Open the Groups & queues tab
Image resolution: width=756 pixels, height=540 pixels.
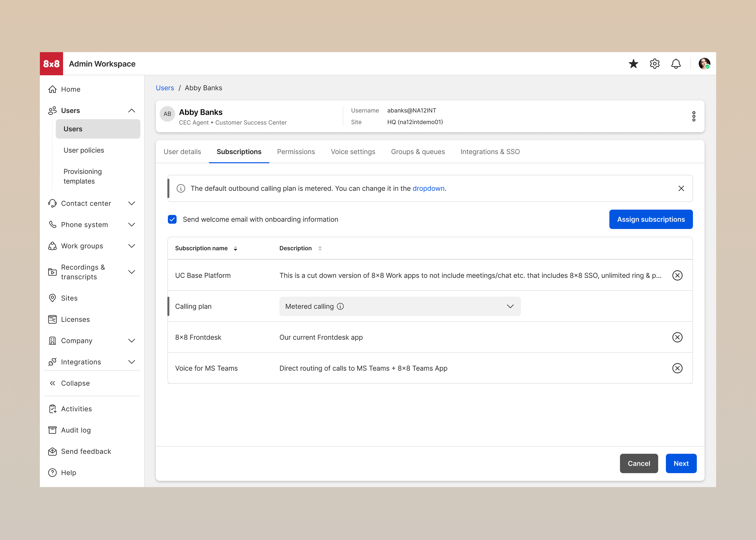tap(418, 152)
